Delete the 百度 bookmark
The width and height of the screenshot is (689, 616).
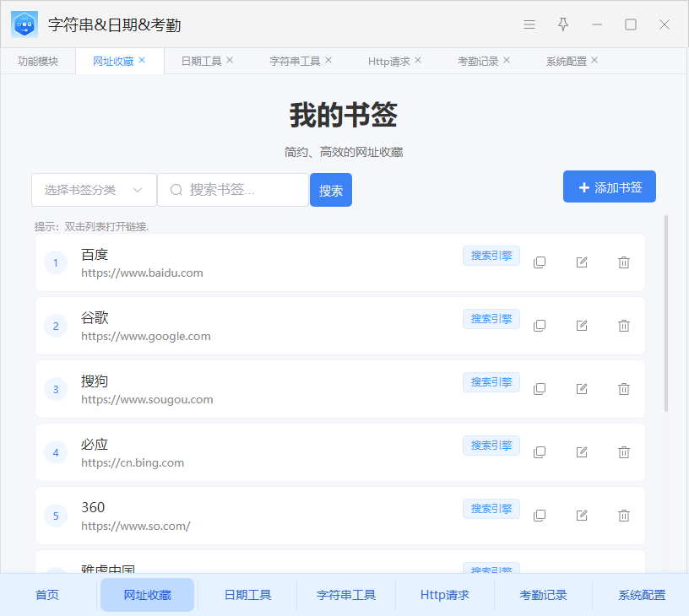click(623, 262)
